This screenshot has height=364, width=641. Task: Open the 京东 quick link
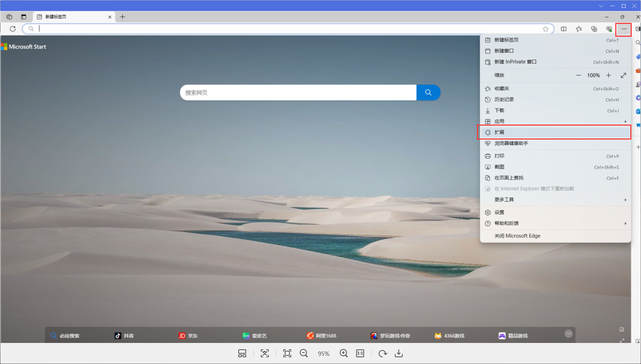[188, 336]
